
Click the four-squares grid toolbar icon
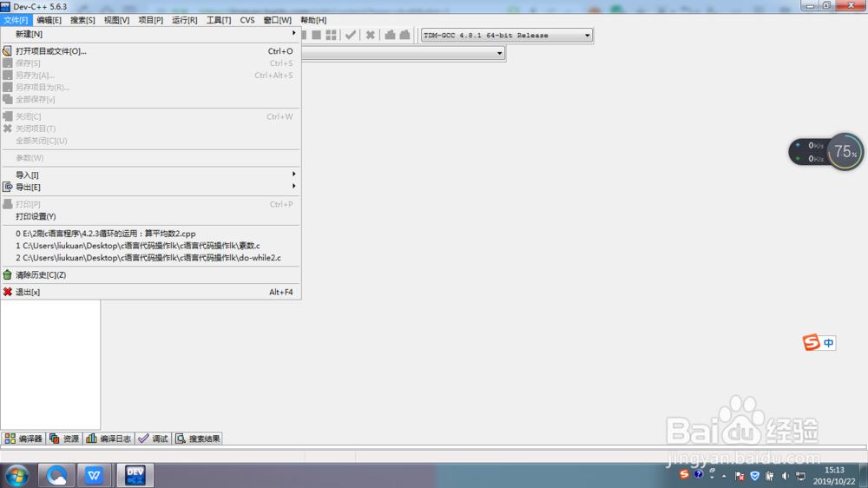click(331, 35)
